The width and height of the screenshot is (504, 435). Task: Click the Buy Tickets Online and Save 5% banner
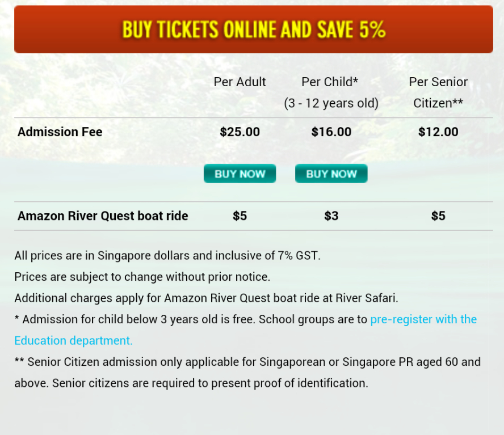click(253, 29)
